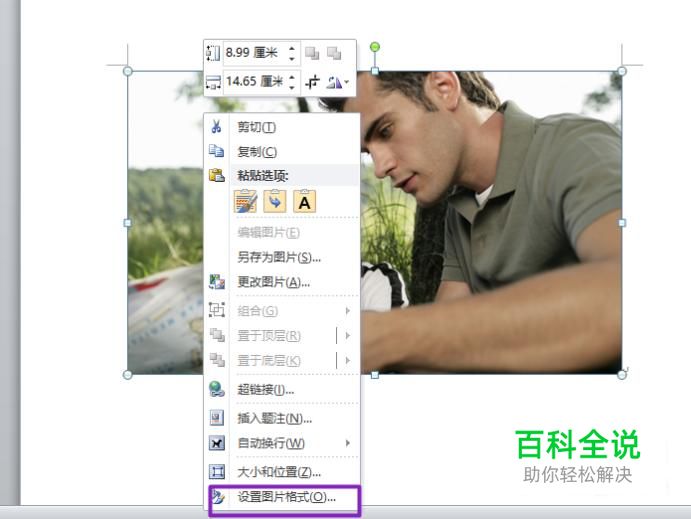Click Bring Forward icon in mini toolbar
The height and width of the screenshot is (519, 691).
click(312, 53)
